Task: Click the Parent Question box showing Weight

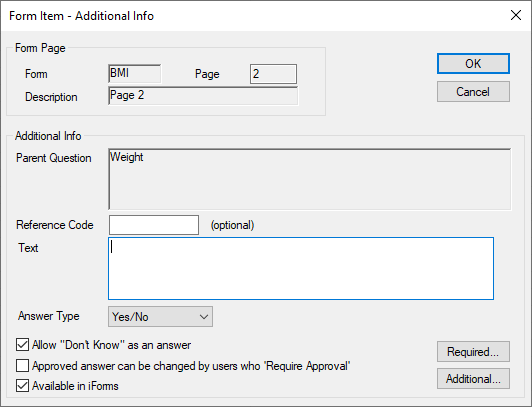Action: click(x=310, y=179)
